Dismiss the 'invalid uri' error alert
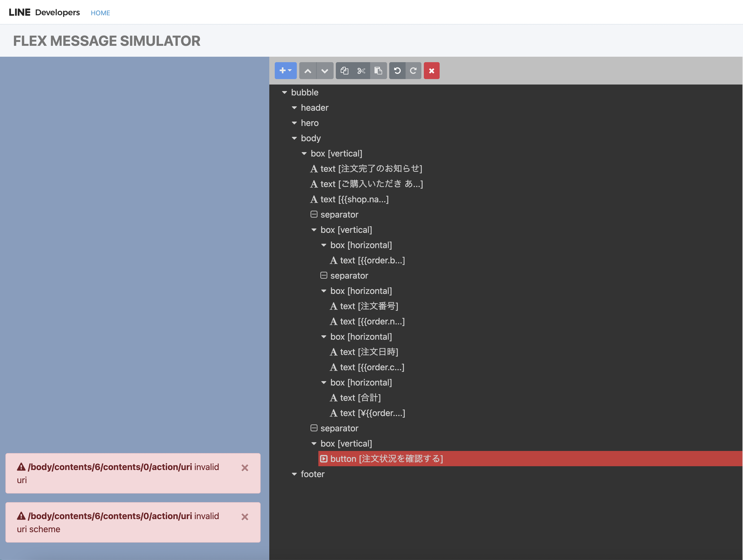 click(245, 468)
